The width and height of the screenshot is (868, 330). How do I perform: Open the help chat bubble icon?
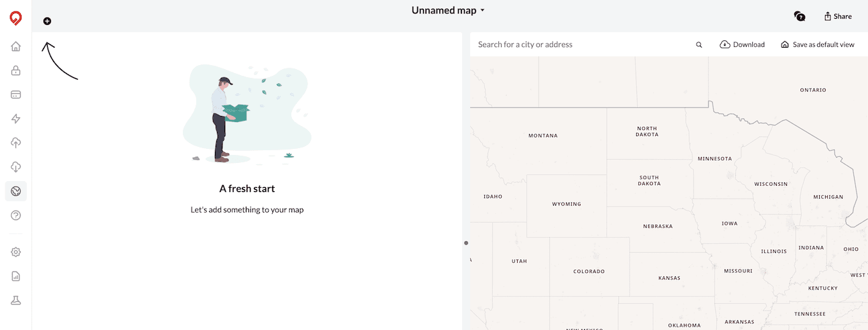799,16
